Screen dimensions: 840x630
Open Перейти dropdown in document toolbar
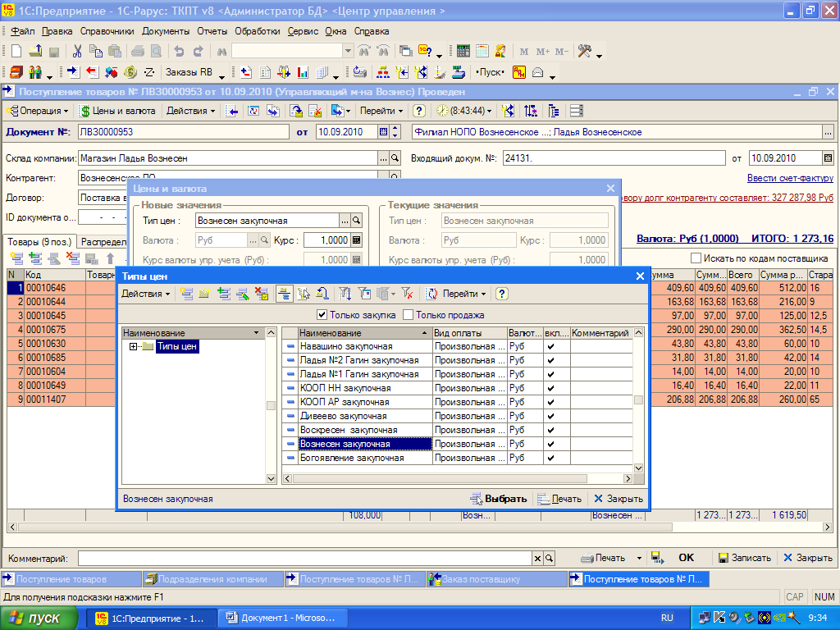coord(381,111)
